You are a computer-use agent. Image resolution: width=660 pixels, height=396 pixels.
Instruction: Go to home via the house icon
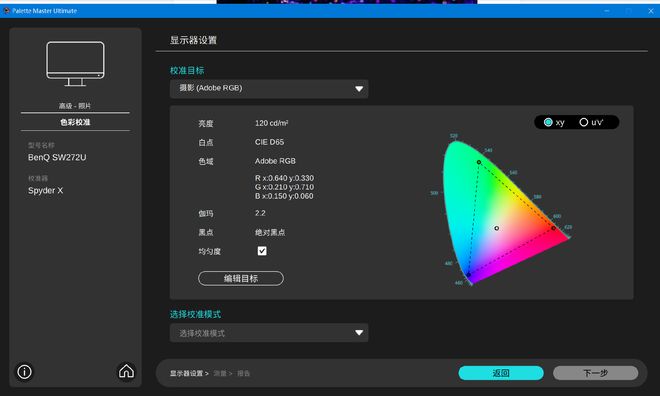(126, 371)
